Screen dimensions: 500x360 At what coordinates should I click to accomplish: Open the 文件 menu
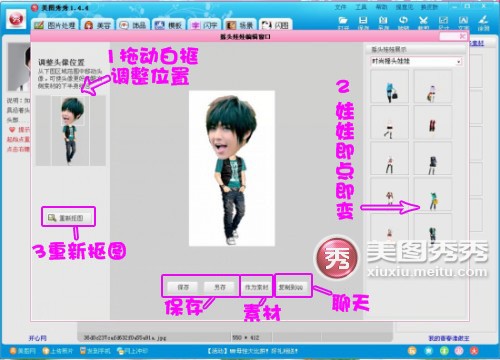[x=340, y=7]
